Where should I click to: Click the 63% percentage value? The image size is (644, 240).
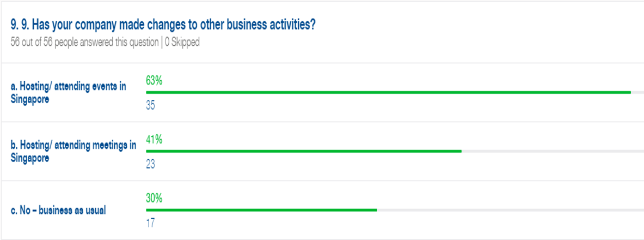tap(154, 81)
